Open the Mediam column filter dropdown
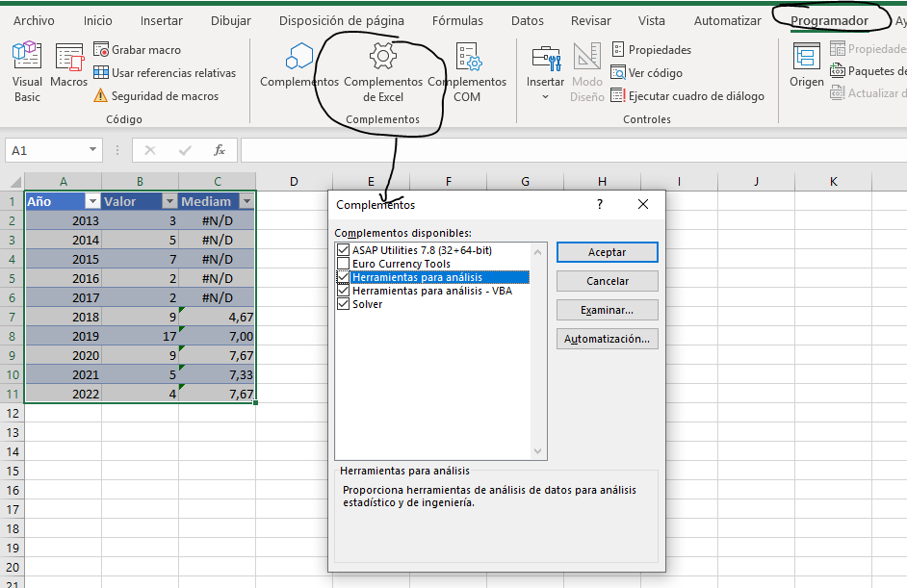Image resolution: width=907 pixels, height=588 pixels. pyautogui.click(x=247, y=201)
